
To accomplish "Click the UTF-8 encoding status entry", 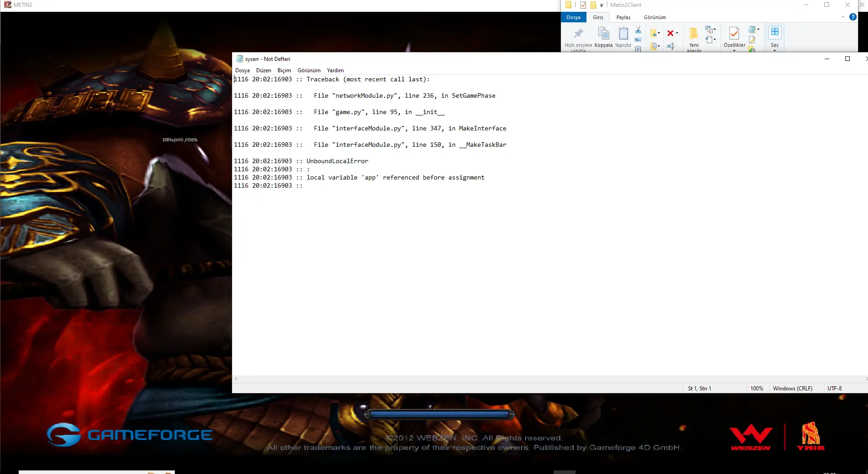I will [834, 389].
